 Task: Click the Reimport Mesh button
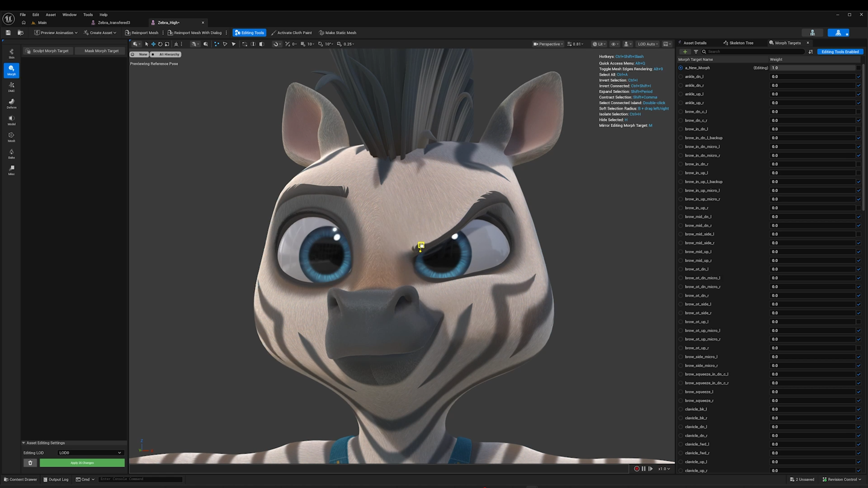142,33
